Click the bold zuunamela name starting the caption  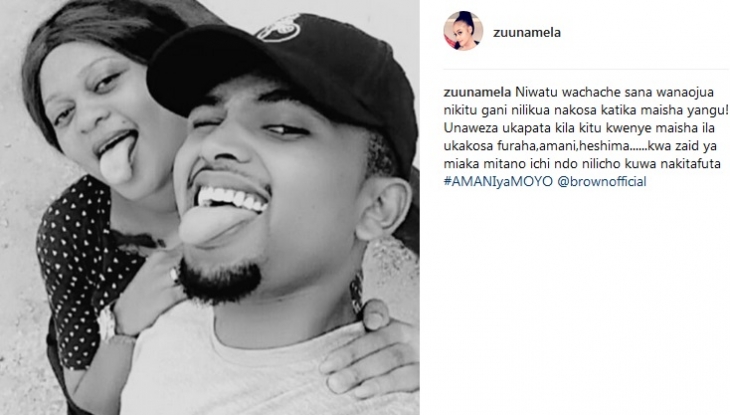pyautogui.click(x=477, y=92)
